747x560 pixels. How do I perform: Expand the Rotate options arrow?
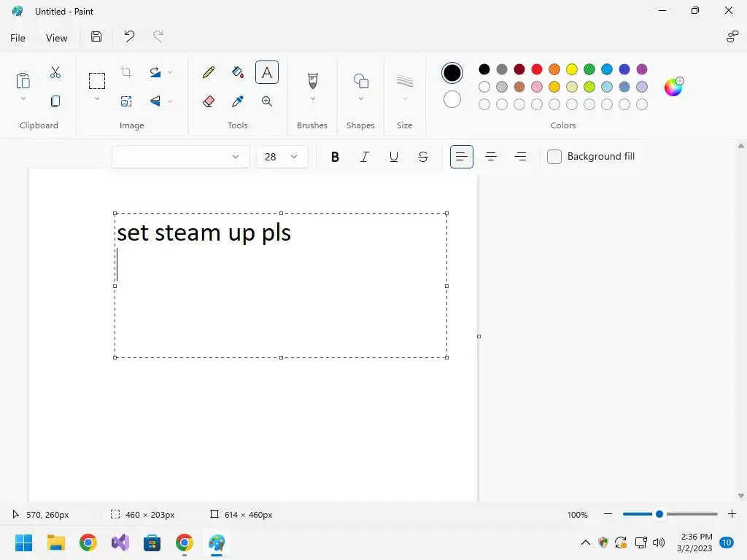(170, 72)
